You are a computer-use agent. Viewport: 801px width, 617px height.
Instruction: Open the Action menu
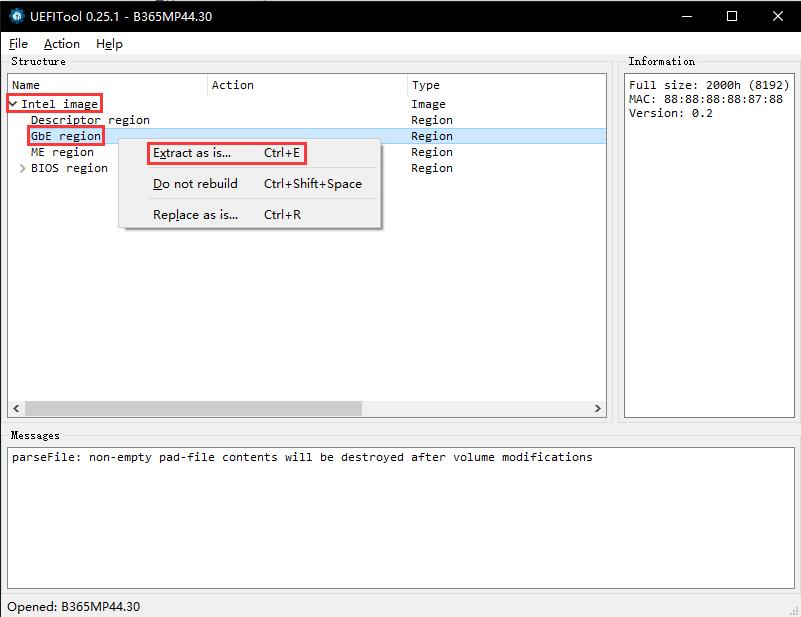61,44
